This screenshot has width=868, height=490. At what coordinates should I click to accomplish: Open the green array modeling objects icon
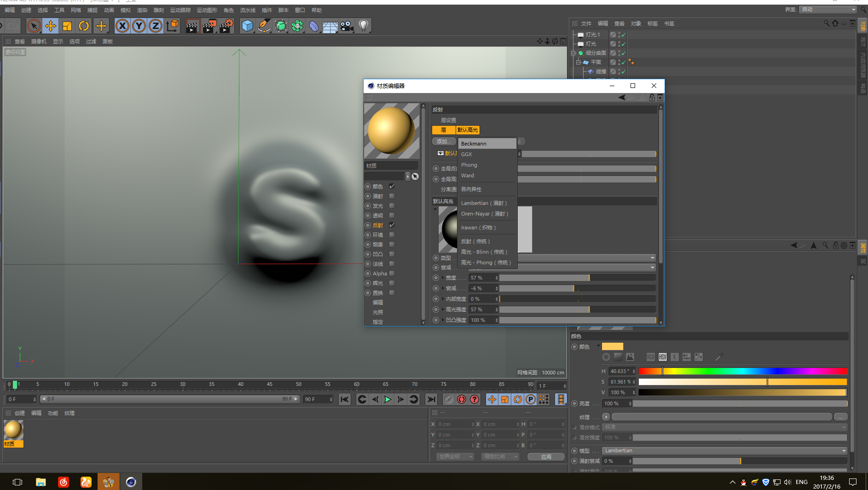pyautogui.click(x=297, y=26)
